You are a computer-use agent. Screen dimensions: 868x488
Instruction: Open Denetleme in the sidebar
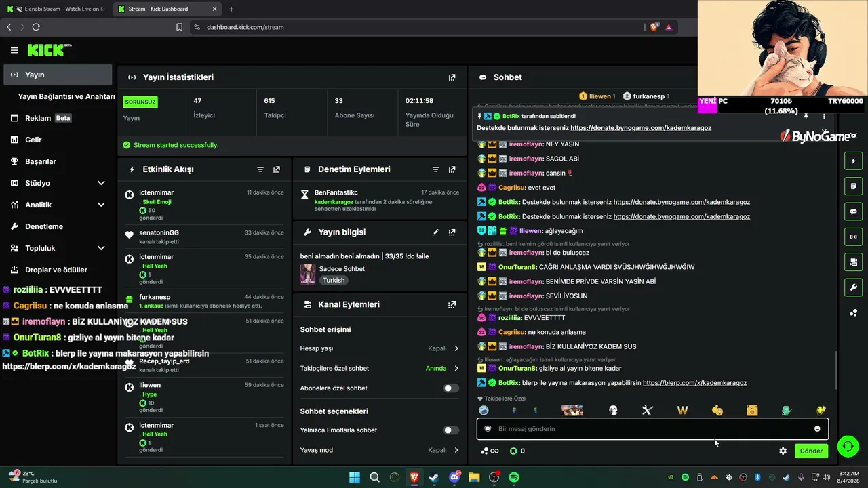(x=58, y=226)
